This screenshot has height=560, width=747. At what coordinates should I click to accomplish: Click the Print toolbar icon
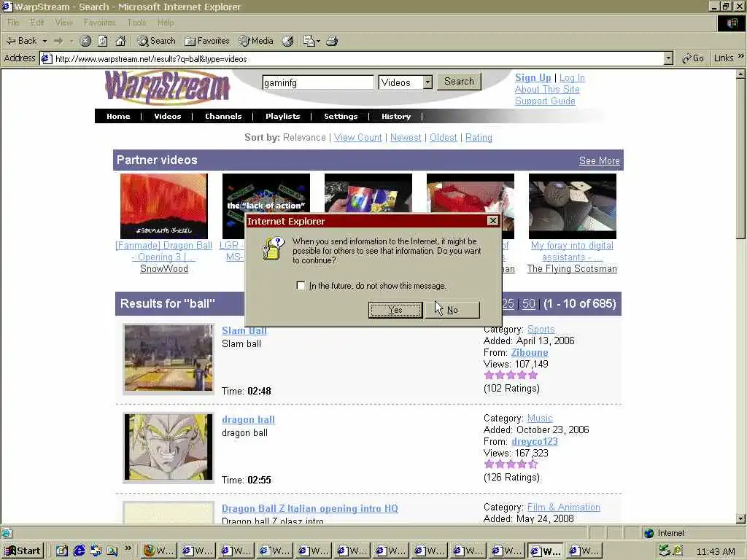tap(332, 41)
